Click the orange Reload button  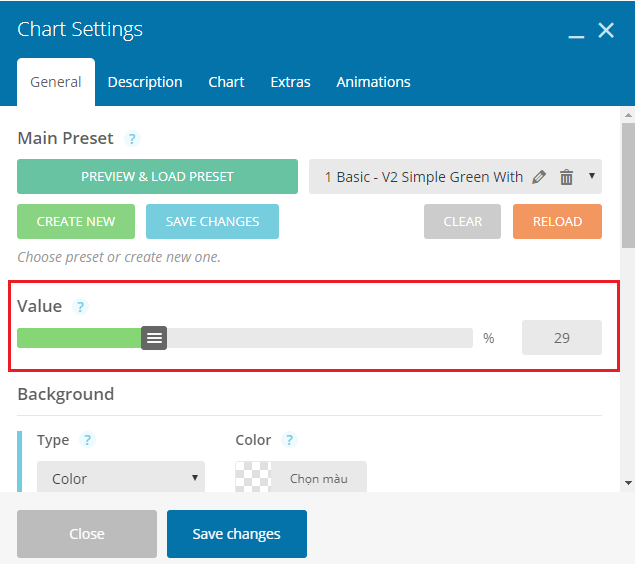pyautogui.click(x=557, y=221)
